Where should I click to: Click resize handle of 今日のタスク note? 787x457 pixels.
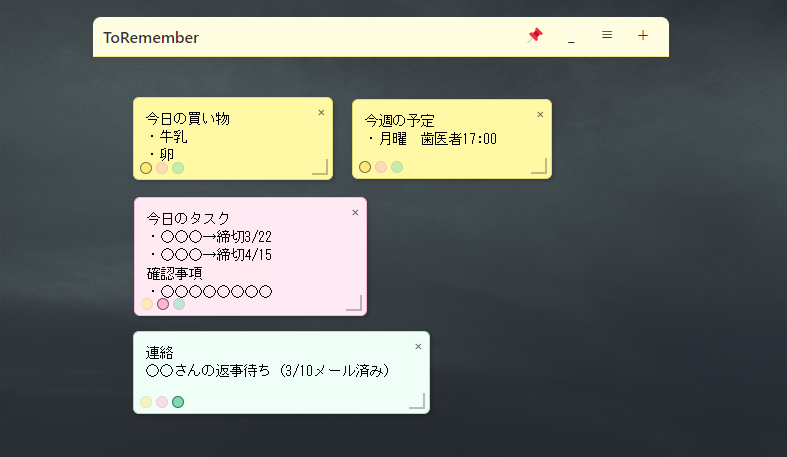click(x=353, y=303)
